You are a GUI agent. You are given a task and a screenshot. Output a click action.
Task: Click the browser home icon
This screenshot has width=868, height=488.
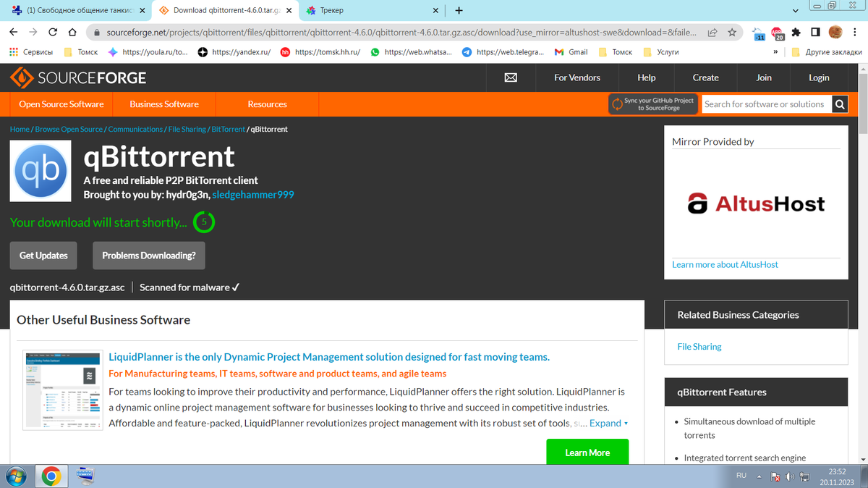click(x=72, y=33)
